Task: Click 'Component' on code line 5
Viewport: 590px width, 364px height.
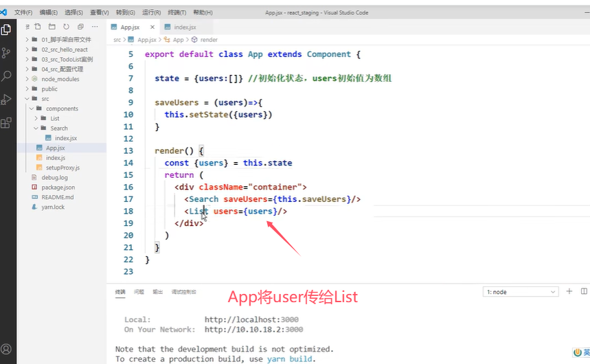Action: (328, 54)
